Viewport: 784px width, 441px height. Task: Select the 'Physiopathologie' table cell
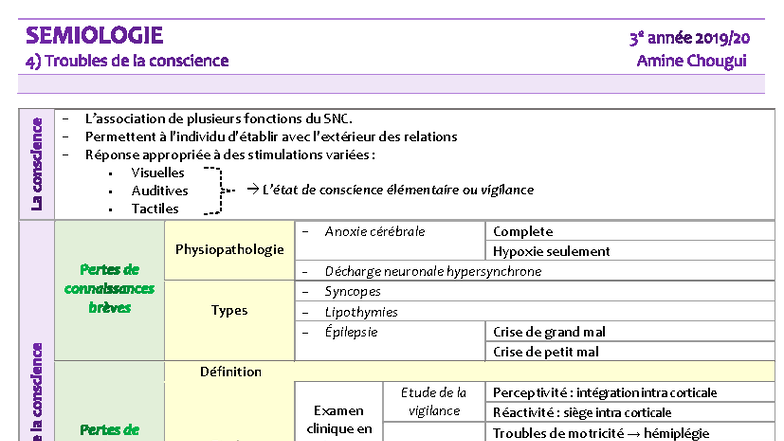tap(229, 250)
